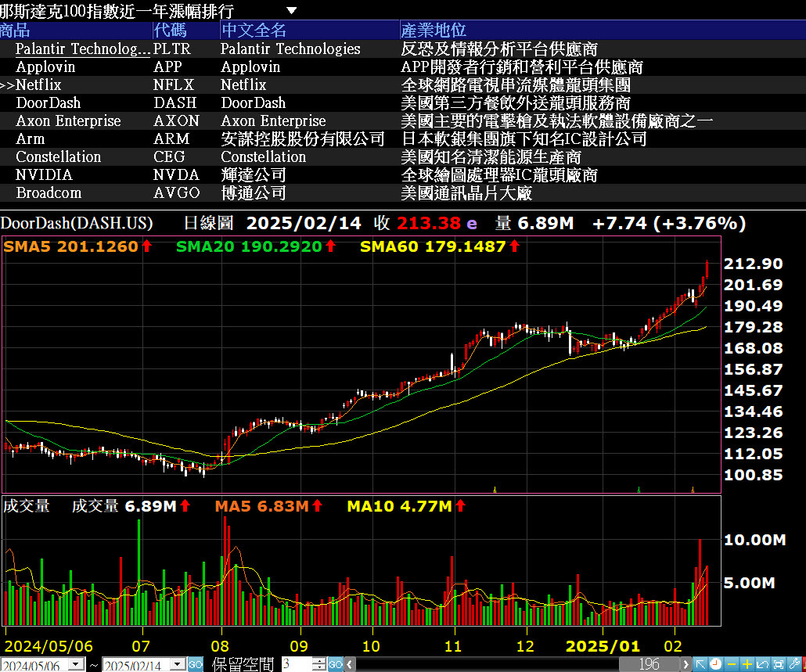
Task: Click the GO button after 保留空間 field
Action: (335, 664)
